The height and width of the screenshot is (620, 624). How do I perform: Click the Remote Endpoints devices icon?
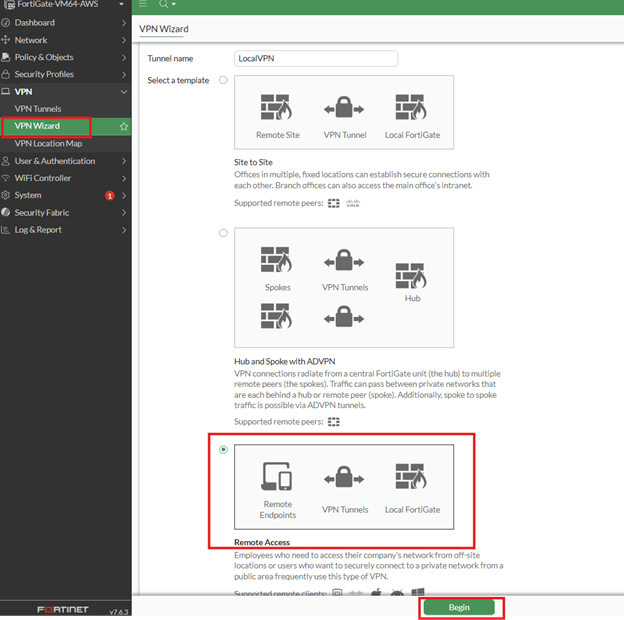coord(276,476)
